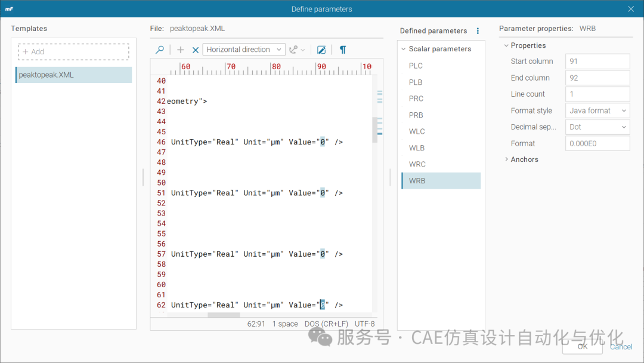Expand the Anchors section
The width and height of the screenshot is (644, 363).
click(x=506, y=159)
